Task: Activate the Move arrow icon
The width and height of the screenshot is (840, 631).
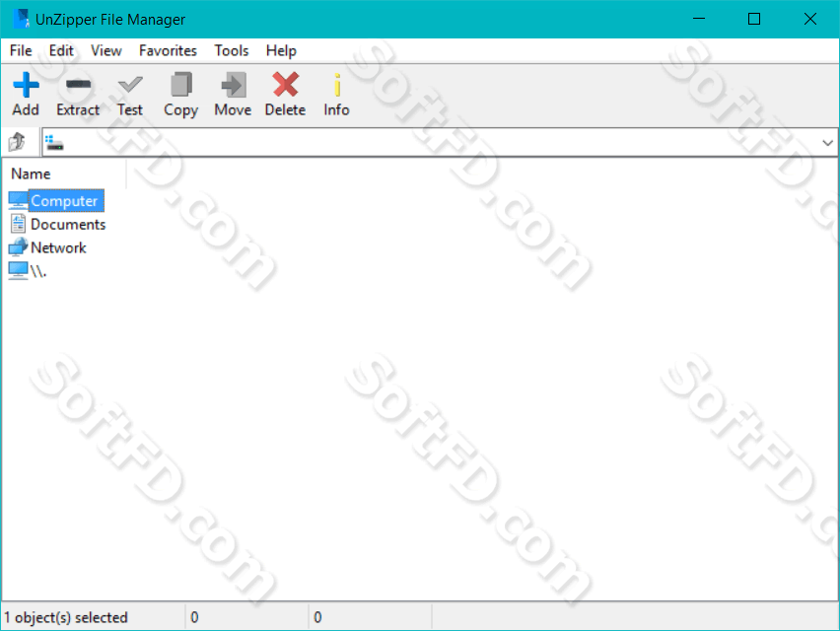Action: click(233, 85)
